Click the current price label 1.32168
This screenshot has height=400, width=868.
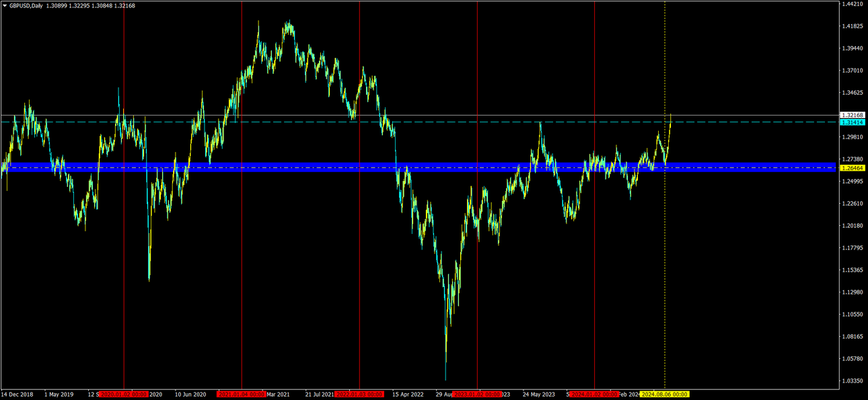tap(853, 116)
